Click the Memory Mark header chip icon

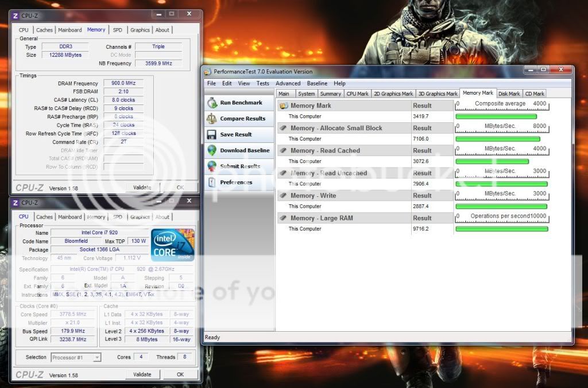coord(284,106)
